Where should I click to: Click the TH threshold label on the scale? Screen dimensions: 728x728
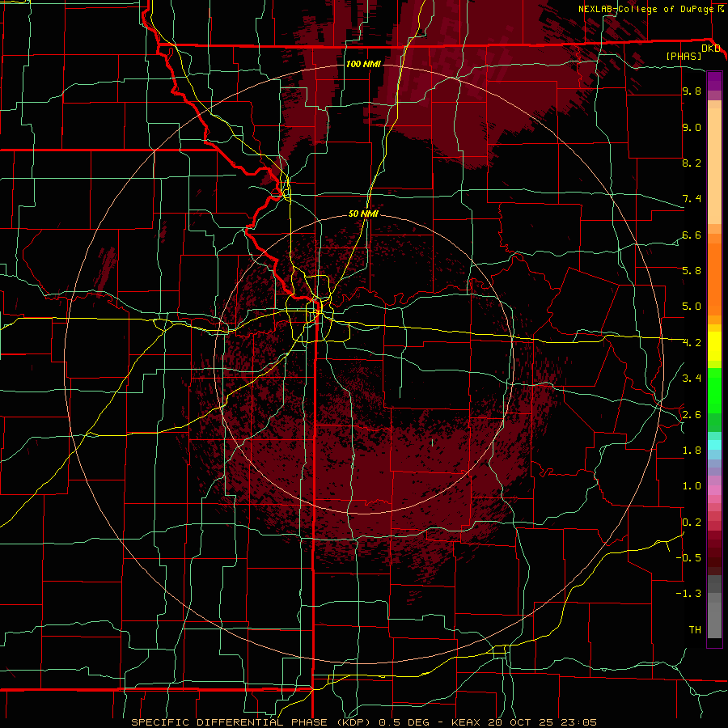pyautogui.click(x=695, y=629)
